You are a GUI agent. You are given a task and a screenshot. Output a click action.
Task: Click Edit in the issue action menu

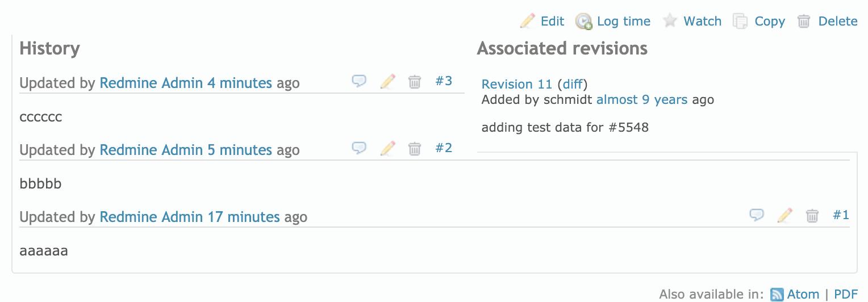tap(542, 21)
